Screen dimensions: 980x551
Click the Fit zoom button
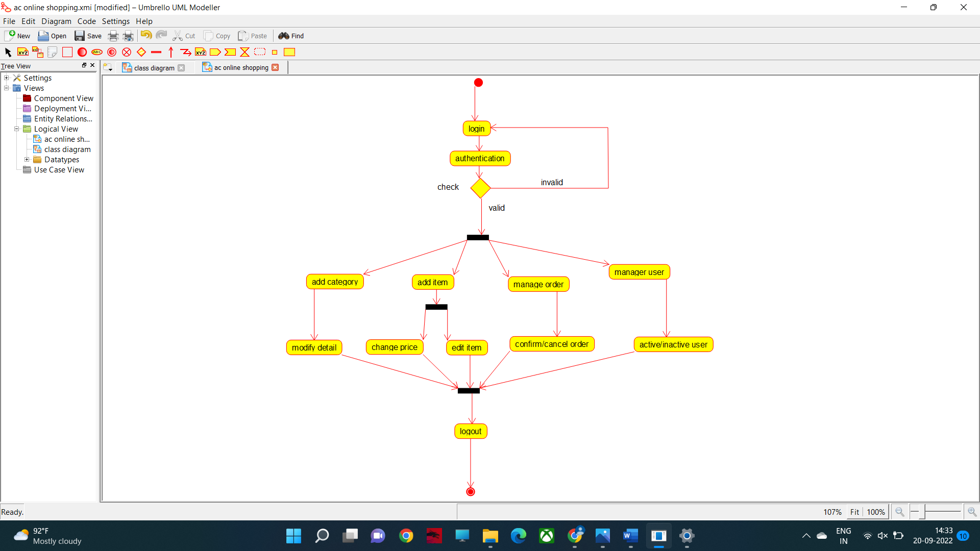(854, 512)
